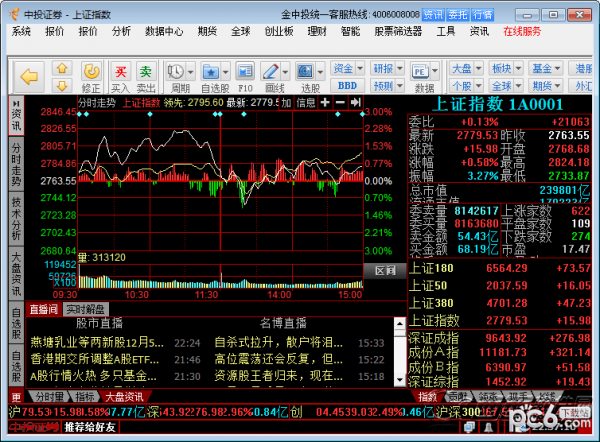Open the 股票筛选器 menu

(398, 31)
